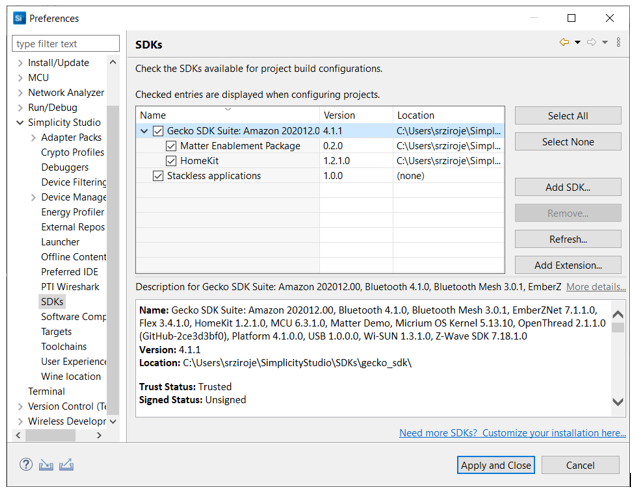This screenshot has width=635, height=490.
Task: Expand the Network Analyzer node
Action: (x=20, y=93)
